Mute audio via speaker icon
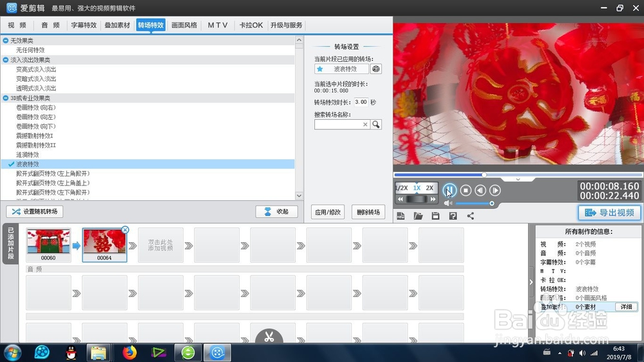This screenshot has height=362, width=644. coord(448,204)
